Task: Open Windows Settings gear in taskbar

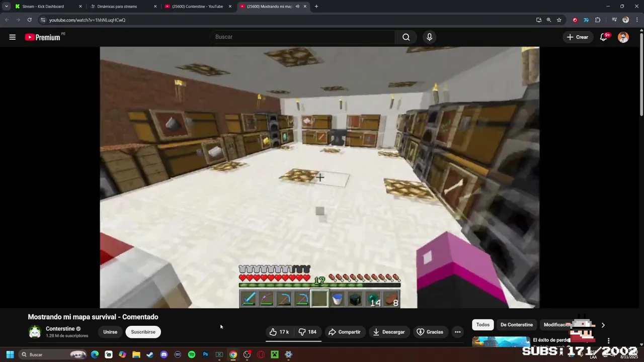Action: 288,354
